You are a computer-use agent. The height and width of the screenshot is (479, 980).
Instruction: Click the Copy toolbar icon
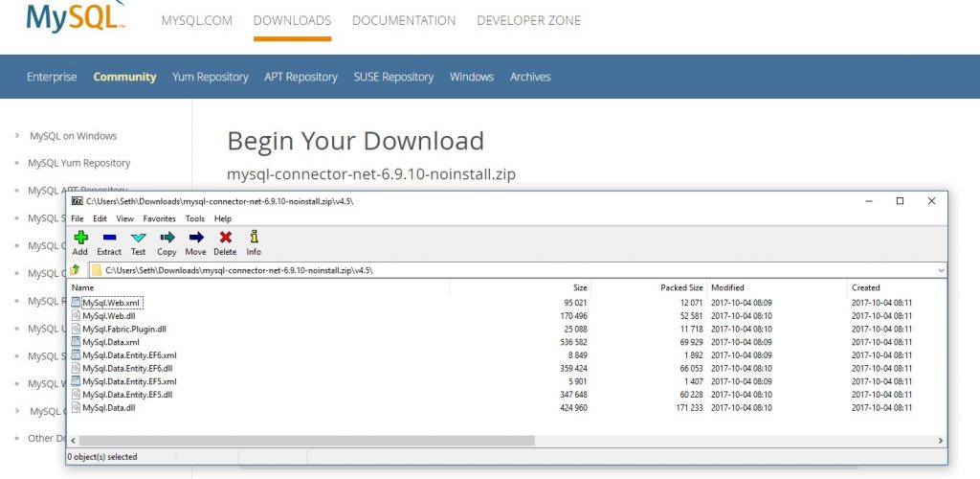[x=167, y=238]
